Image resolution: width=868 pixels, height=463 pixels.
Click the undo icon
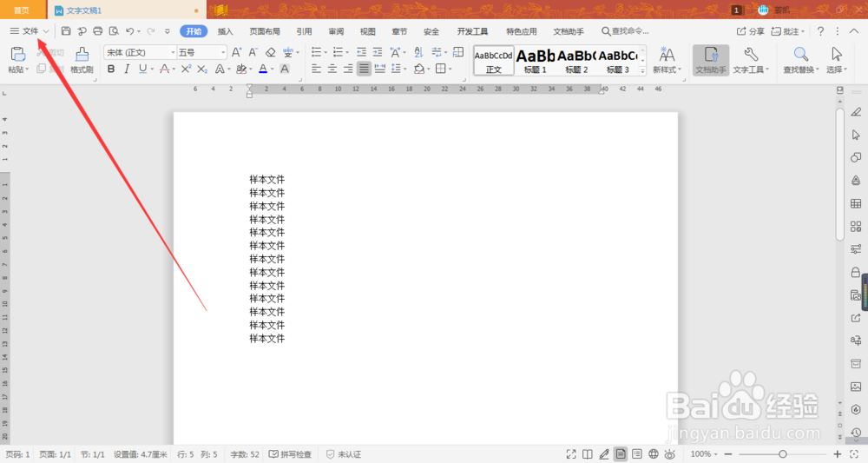(130, 31)
